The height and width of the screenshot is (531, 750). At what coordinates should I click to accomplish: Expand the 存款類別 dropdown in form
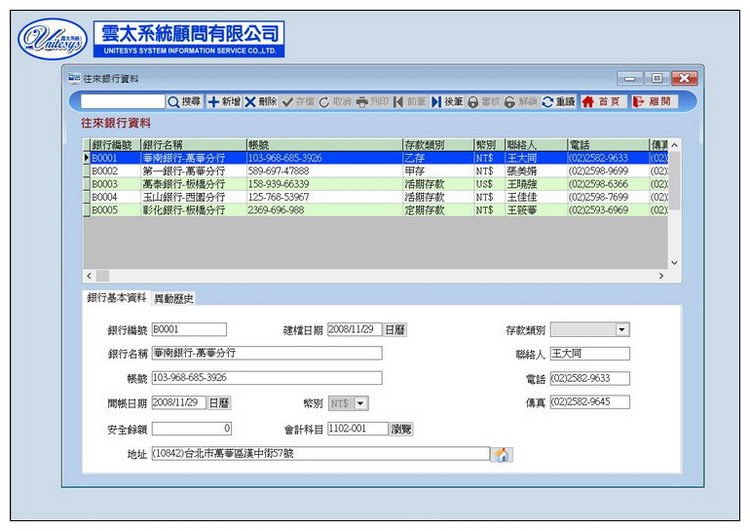coord(621,330)
